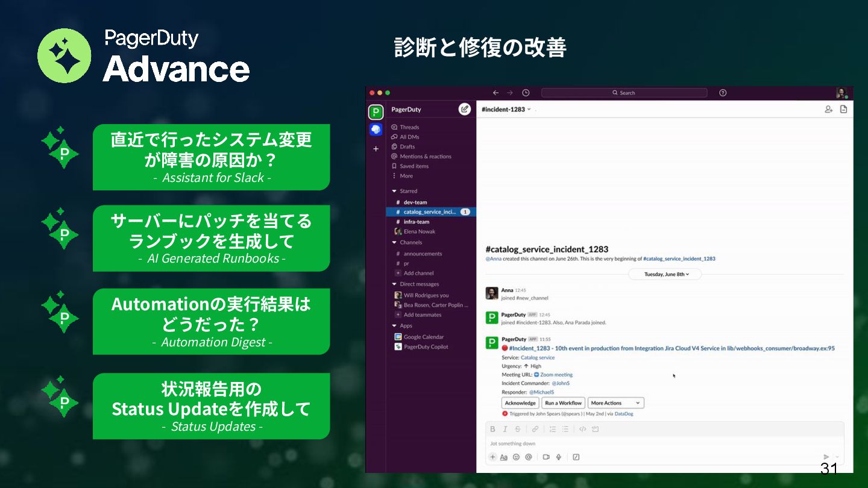Open the slash shortcuts icon
Viewport: 868px width, 488px height.
coord(576,457)
